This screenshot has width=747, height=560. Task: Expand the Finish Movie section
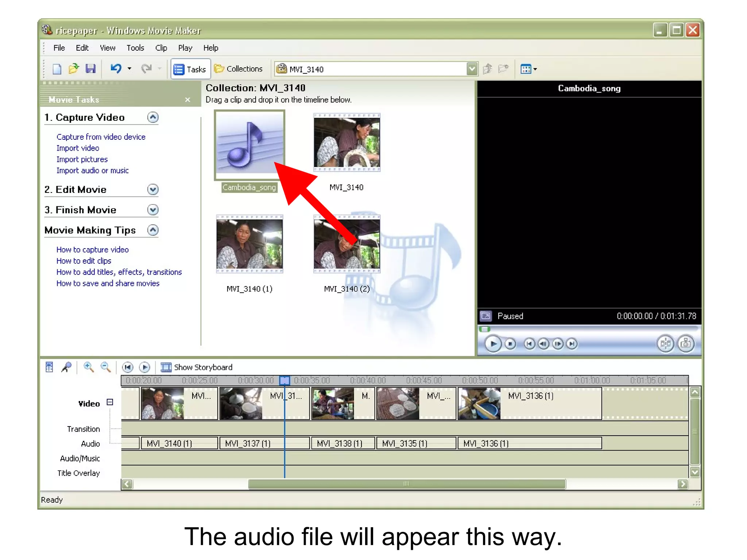[x=153, y=210]
